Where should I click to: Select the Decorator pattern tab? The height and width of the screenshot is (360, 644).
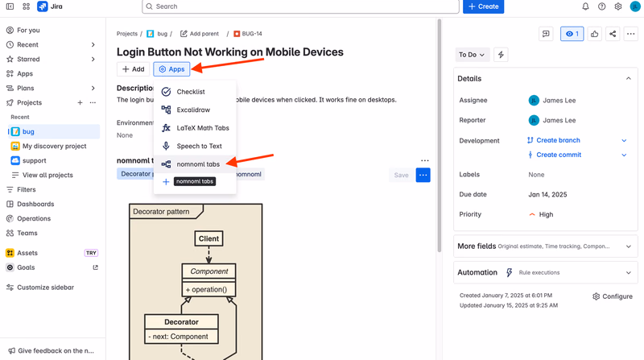135,174
